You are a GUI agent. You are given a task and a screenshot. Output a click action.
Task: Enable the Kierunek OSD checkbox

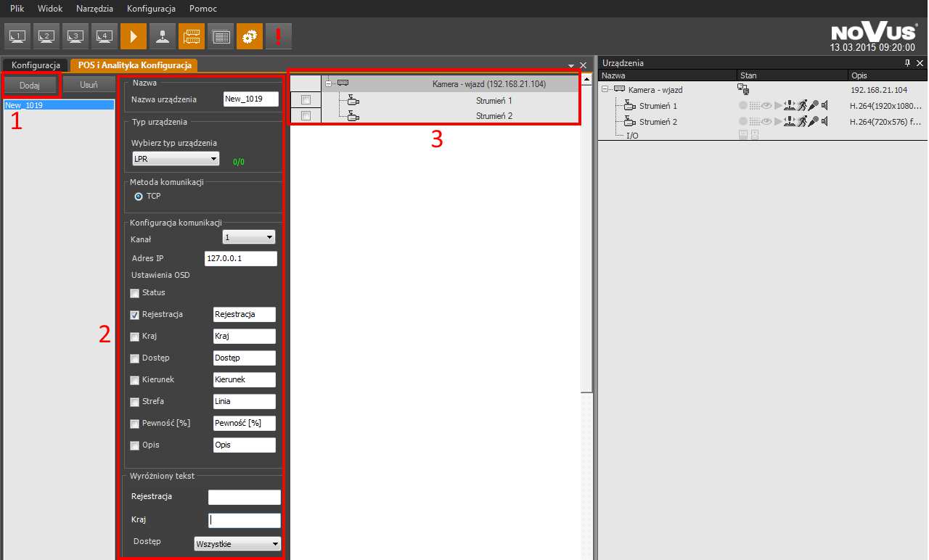(x=134, y=380)
